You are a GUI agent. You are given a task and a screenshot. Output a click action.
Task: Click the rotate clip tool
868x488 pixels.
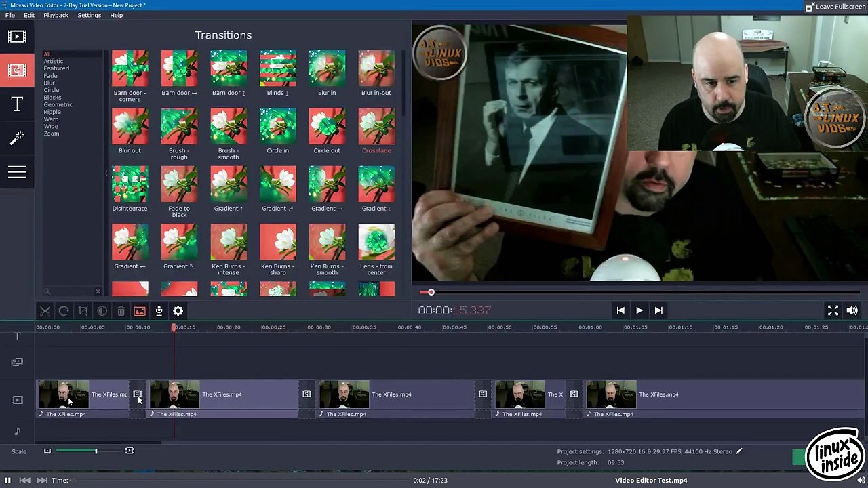point(64,311)
